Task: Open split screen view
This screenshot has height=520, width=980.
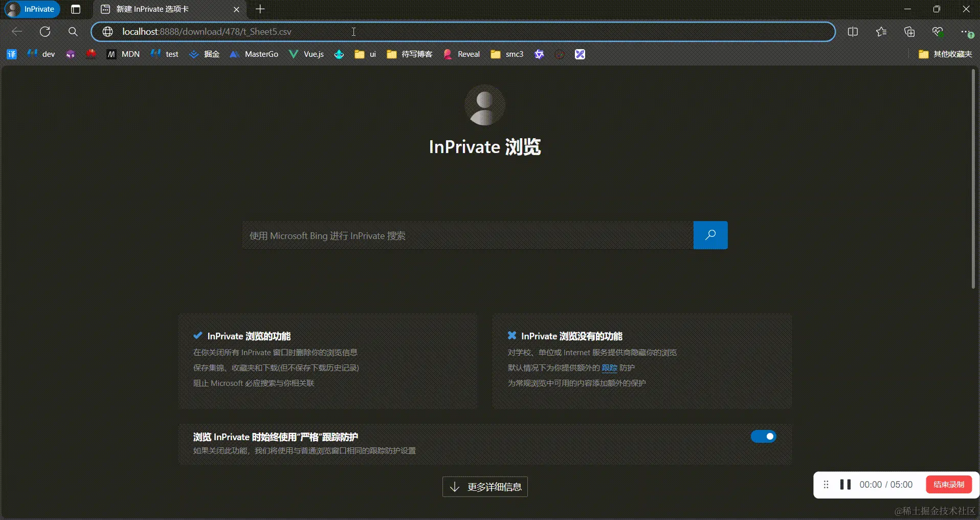Action: (853, 32)
